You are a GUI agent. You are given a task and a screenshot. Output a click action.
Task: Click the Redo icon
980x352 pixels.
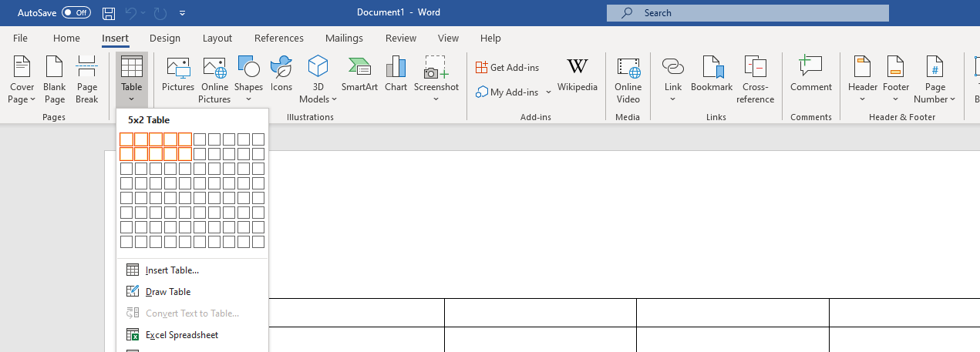click(x=160, y=13)
